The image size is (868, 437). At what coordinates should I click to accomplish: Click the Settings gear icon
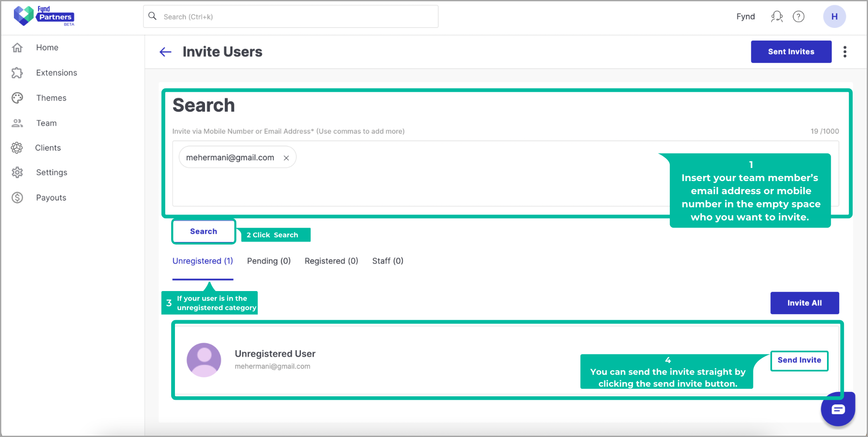(17, 172)
